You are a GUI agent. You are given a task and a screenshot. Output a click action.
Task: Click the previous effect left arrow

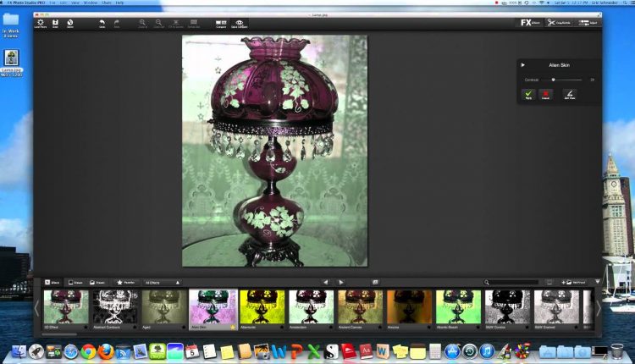click(326, 282)
